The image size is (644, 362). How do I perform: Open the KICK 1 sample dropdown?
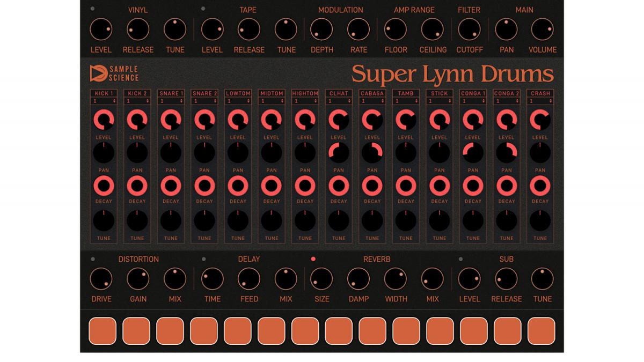click(x=104, y=101)
